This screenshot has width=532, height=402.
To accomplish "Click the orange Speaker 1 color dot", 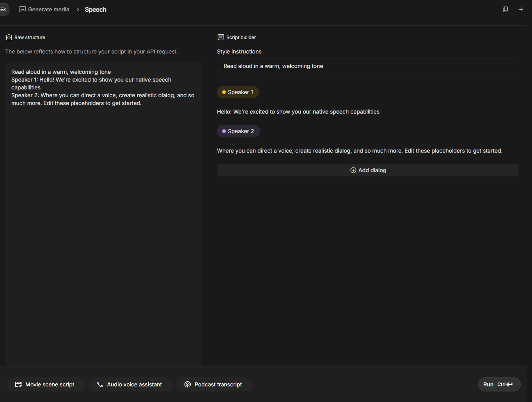I will point(224,92).
